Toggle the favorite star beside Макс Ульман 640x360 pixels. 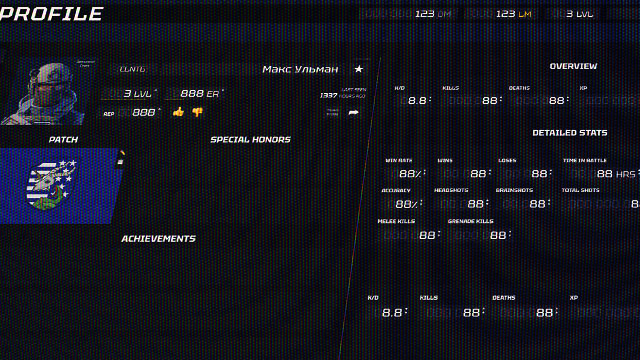[359, 69]
